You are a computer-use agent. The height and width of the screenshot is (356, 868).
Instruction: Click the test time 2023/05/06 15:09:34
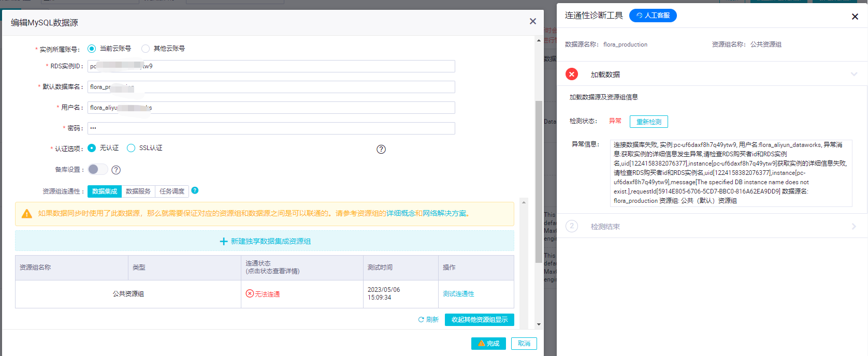tap(383, 293)
